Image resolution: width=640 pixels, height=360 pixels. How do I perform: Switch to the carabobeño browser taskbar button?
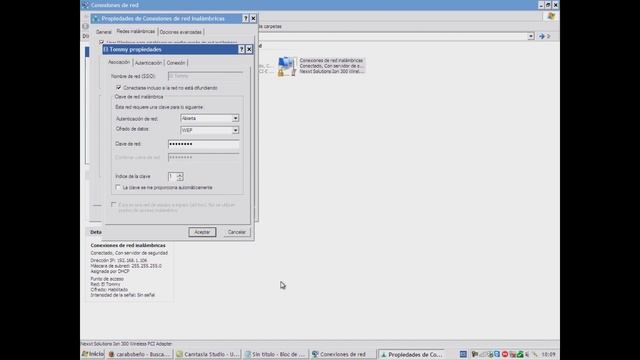tap(139, 354)
